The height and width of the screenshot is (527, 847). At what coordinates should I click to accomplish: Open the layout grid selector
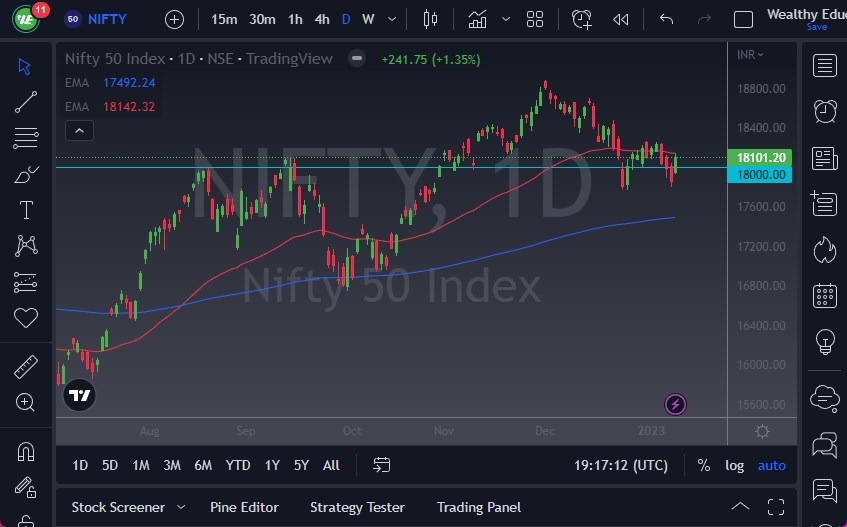(x=535, y=19)
